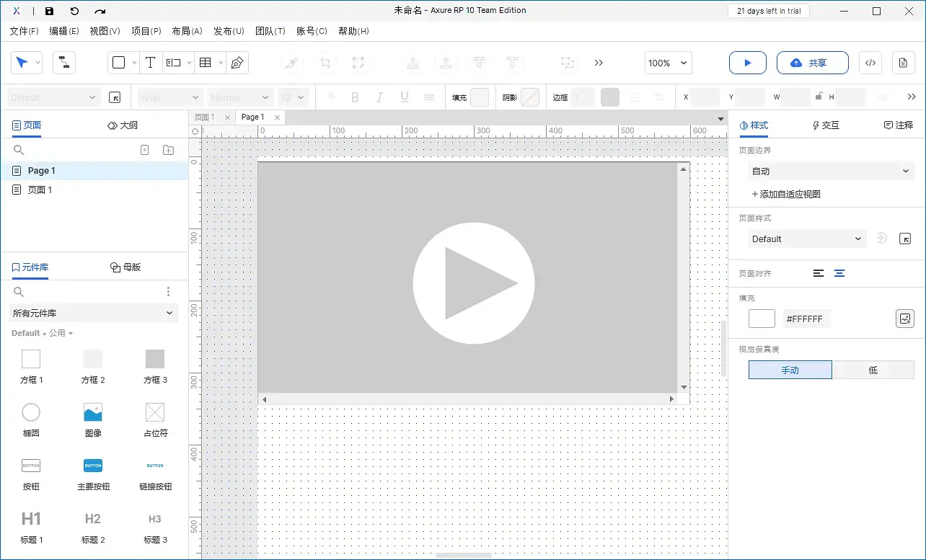Select the Pen drawing tool
The height and width of the screenshot is (560, 926).
click(237, 63)
